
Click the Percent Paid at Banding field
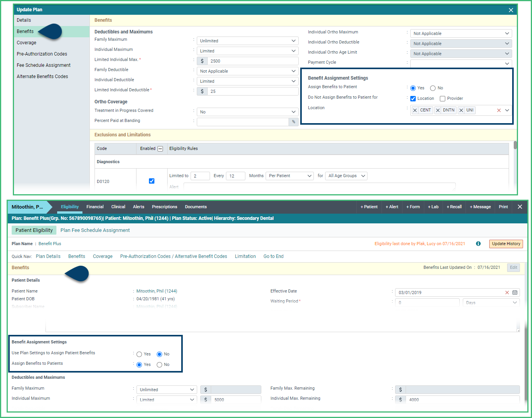click(x=243, y=122)
